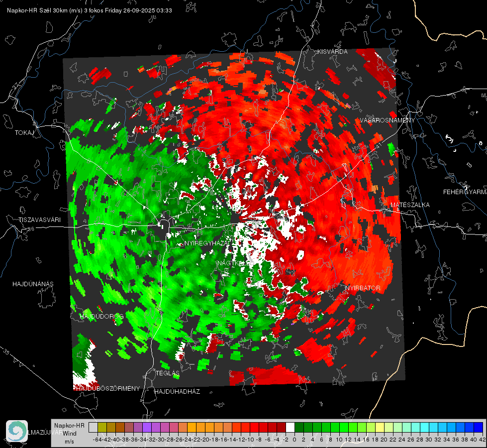
Task: Click the Napkor-HR legend title
Action: point(69,426)
